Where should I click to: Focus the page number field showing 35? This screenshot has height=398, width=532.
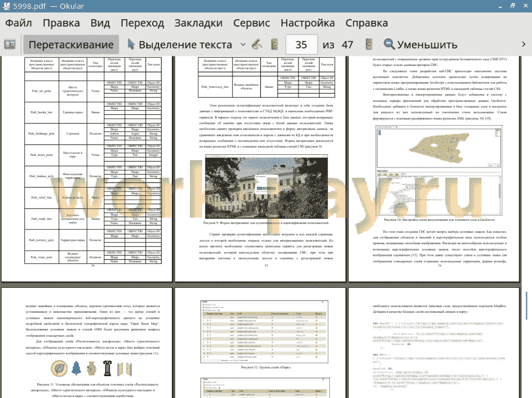click(302, 45)
